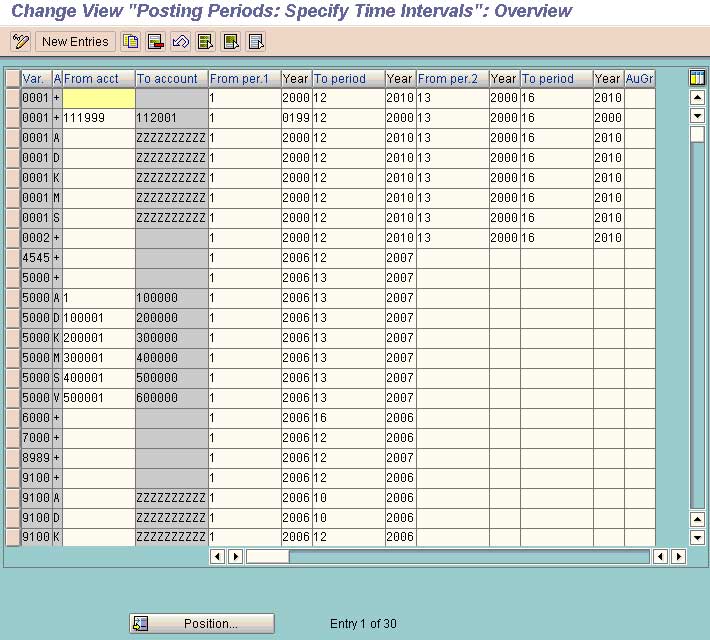Select the row selector for 5000 V row
Screen dimensions: 710x640
(x=13, y=398)
